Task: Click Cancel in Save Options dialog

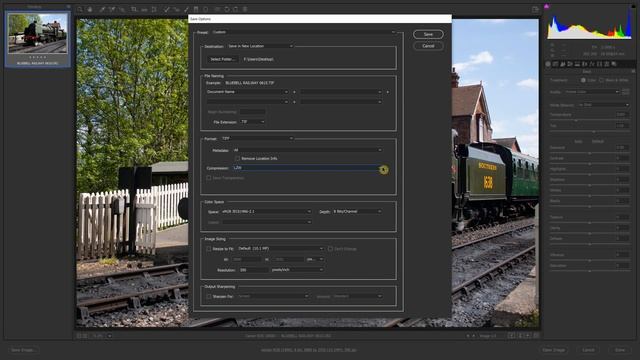Action: (x=428, y=46)
